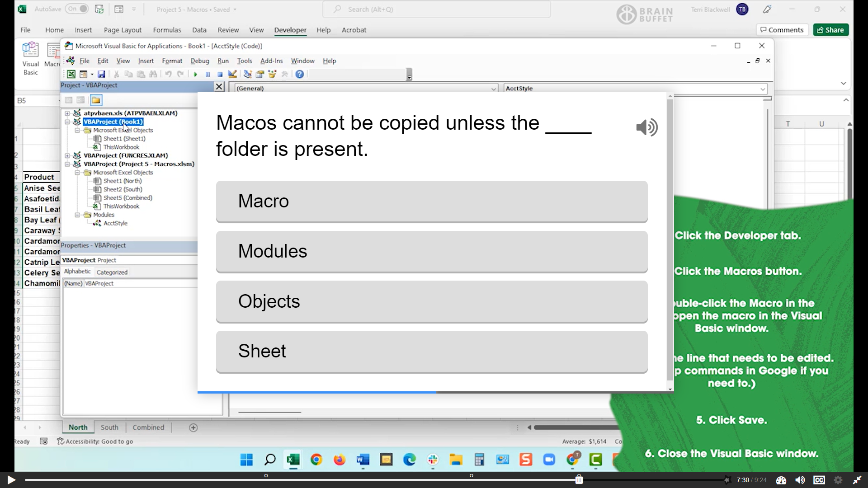Select the Modules answer option
The image size is (868, 488).
click(431, 252)
